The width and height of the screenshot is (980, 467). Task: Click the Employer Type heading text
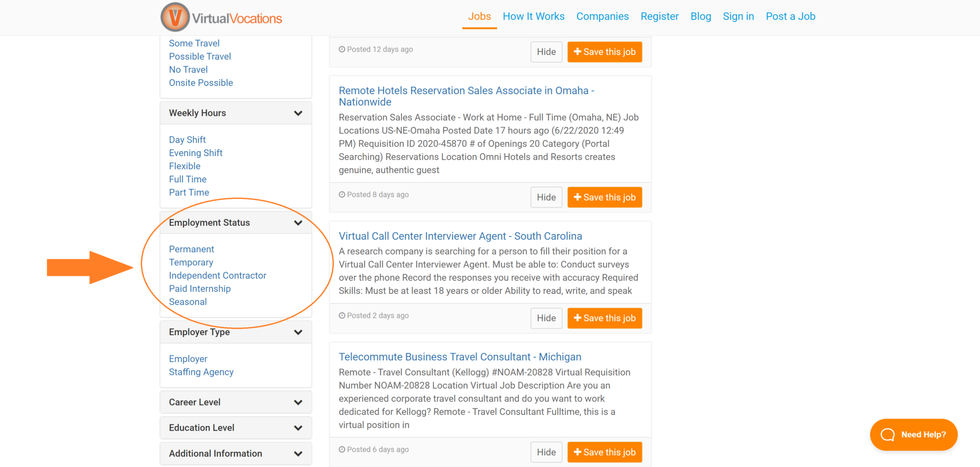pos(199,332)
